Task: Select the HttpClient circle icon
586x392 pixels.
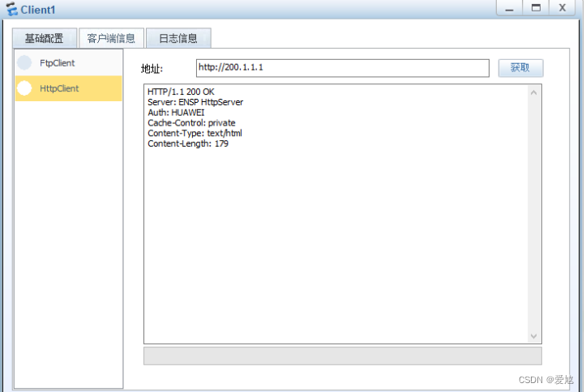Action: 24,88
